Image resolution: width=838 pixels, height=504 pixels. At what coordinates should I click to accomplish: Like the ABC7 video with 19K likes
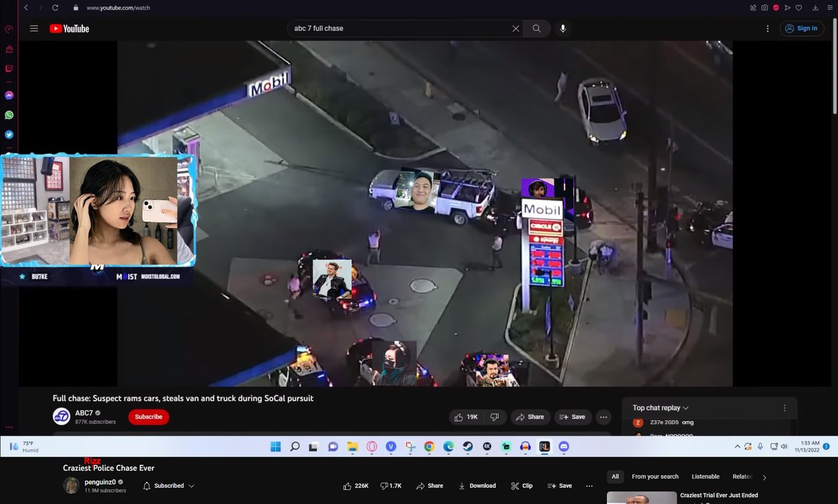pyautogui.click(x=466, y=417)
